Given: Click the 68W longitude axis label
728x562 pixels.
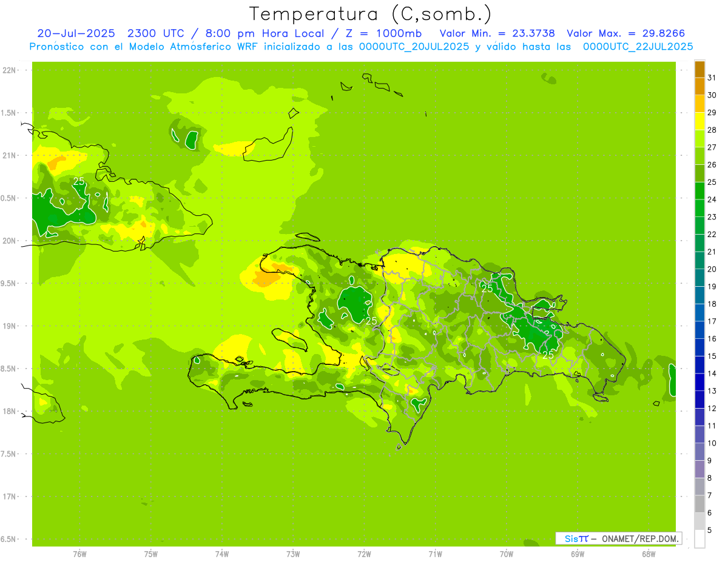Looking at the screenshot, I should 649,554.
